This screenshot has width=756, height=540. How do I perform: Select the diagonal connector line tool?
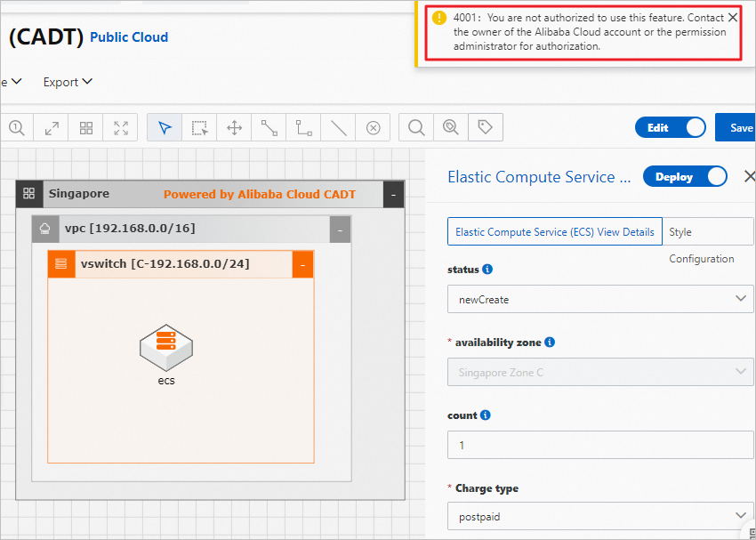(269, 128)
